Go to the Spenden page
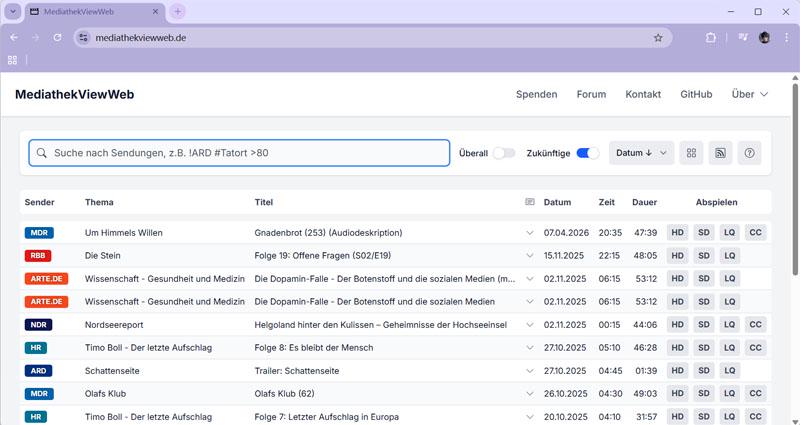Image resolution: width=800 pixels, height=425 pixels. click(x=536, y=94)
